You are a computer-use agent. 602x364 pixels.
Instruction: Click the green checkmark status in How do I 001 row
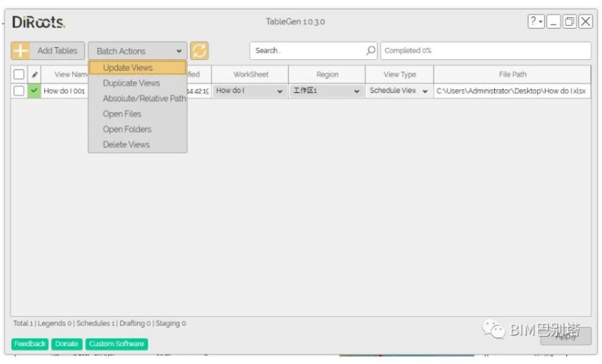34,91
